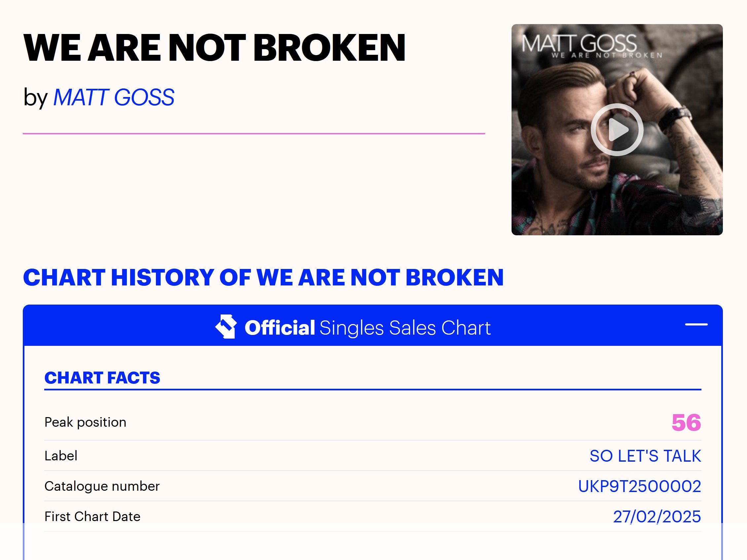The width and height of the screenshot is (747, 560).
Task: Click the pink divider line under the artist
Action: coord(254,134)
